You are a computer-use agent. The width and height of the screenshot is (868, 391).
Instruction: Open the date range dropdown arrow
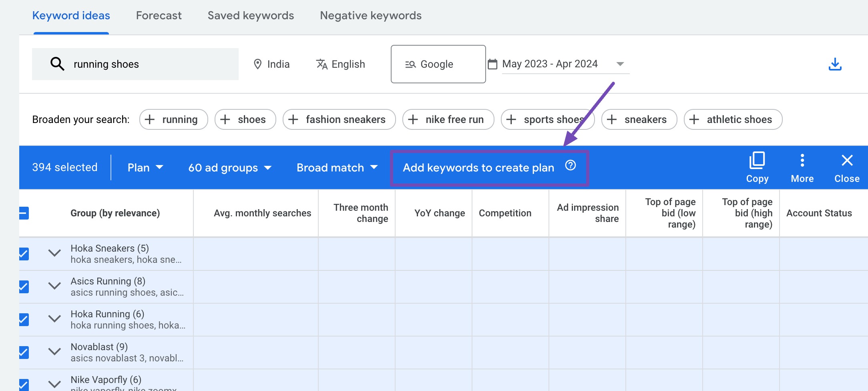click(x=620, y=64)
